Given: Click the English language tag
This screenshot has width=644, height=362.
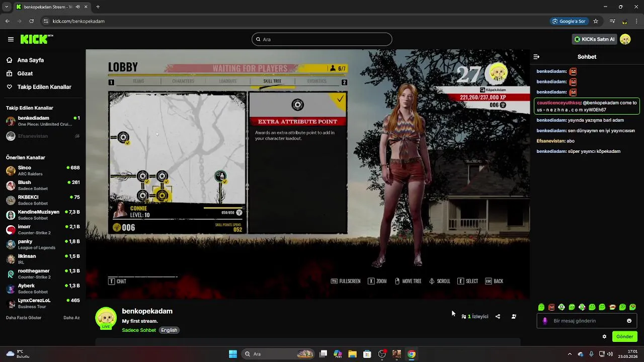Looking at the screenshot, I should pos(169,330).
